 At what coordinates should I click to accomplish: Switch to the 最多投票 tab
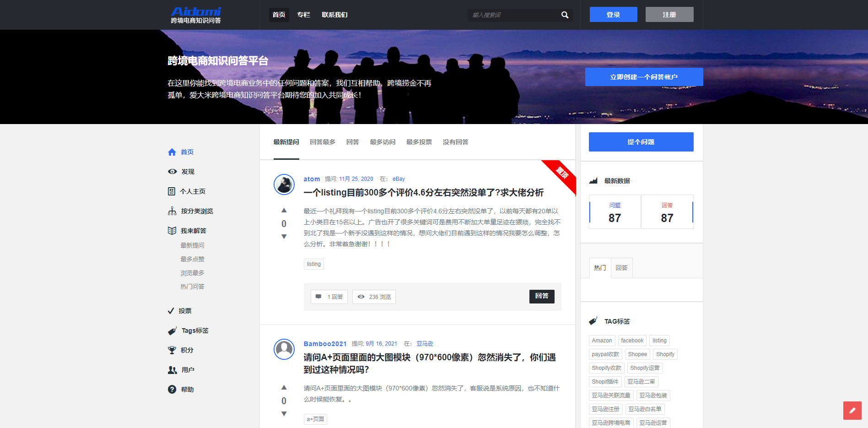(419, 142)
